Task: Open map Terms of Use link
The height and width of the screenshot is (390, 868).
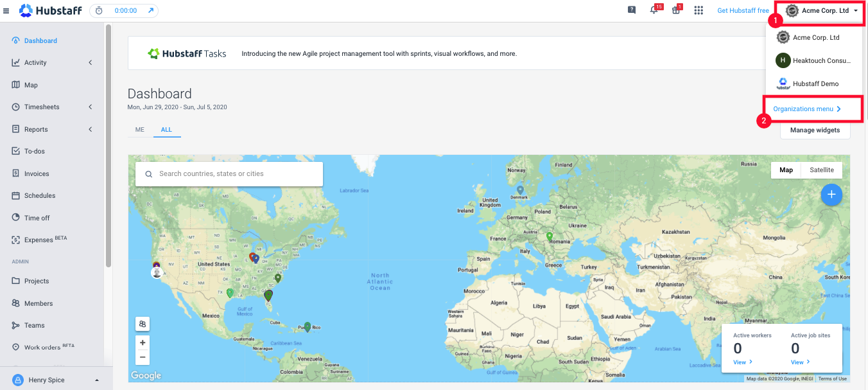Action: coord(833,379)
